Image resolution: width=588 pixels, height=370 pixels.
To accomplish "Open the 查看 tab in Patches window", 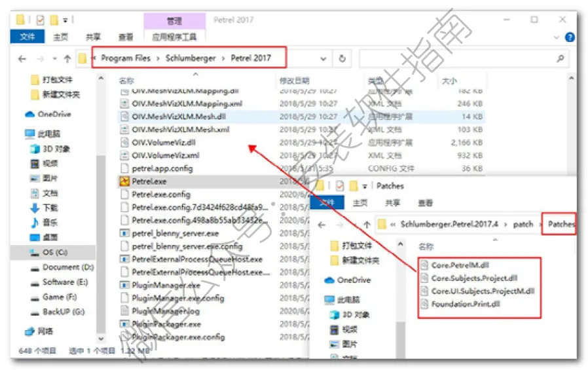I will 425,203.
